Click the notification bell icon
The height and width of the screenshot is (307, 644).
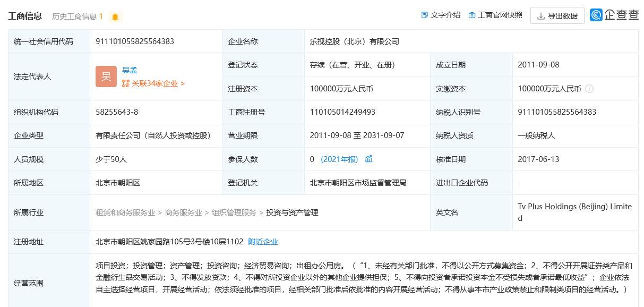tap(115, 17)
